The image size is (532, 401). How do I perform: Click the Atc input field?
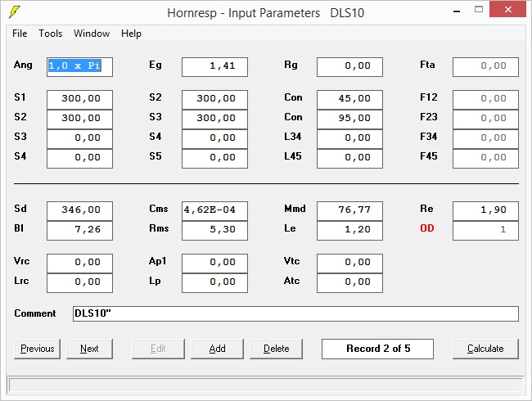[349, 283]
